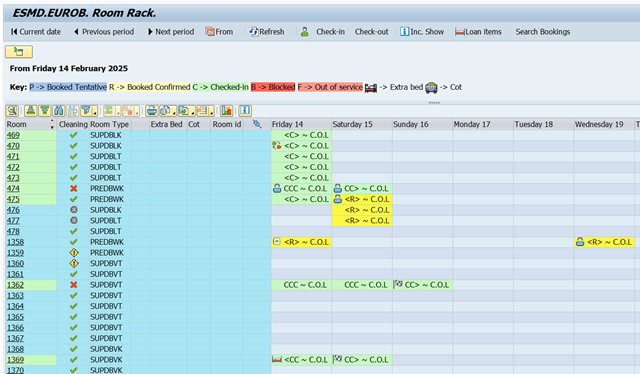640x374 pixels.
Task: Click the guest icon in room 470 Friday cell
Action: pyautogui.click(x=277, y=145)
